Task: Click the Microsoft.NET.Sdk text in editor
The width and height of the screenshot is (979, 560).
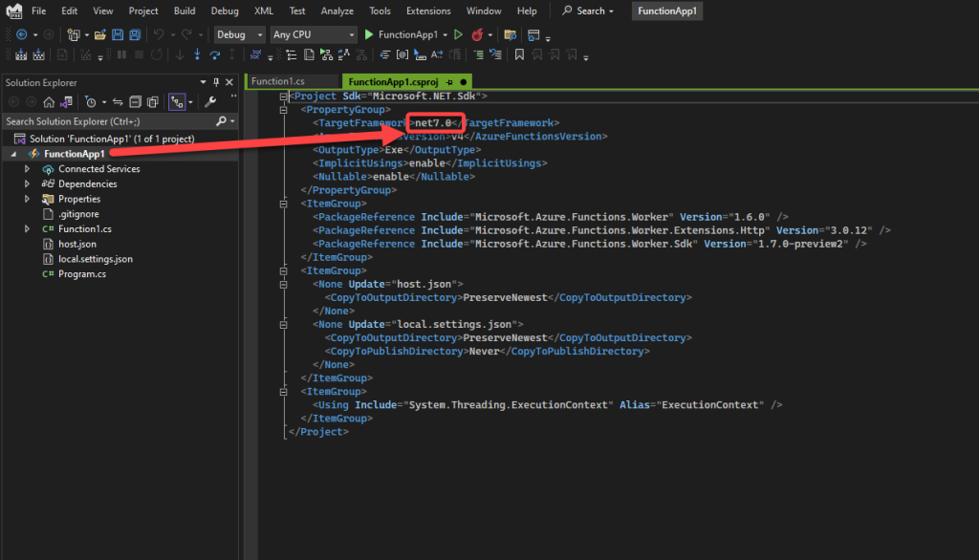Action: 424,97
